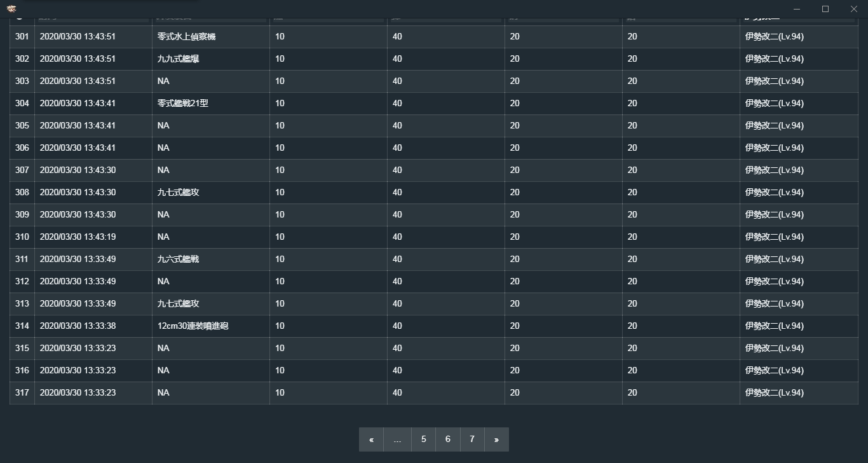Click the app icon in the title bar
The width and height of the screenshot is (868, 463).
(11, 9)
